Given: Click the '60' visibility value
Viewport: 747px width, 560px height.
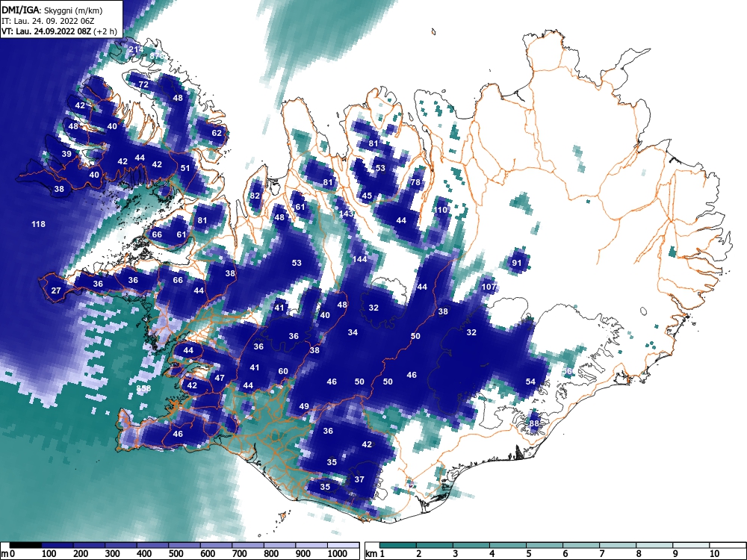Looking at the screenshot, I should (283, 371).
